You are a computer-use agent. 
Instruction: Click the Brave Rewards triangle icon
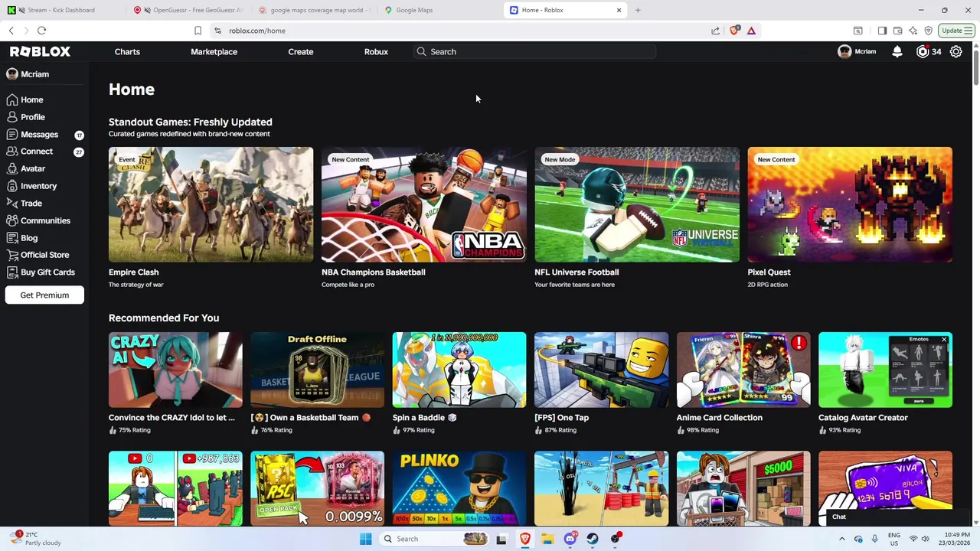[751, 31]
